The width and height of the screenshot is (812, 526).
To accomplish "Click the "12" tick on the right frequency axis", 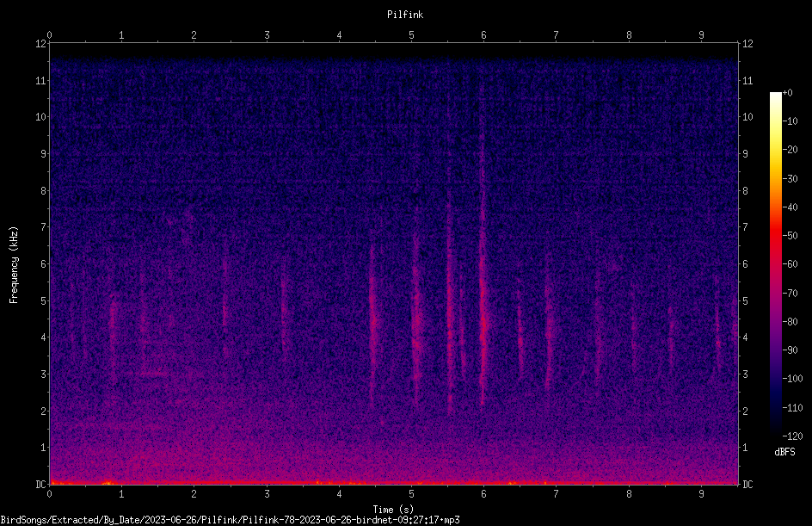I will point(747,44).
